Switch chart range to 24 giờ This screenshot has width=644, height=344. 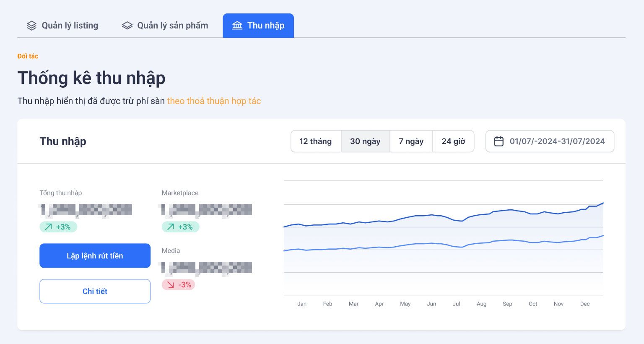point(453,141)
